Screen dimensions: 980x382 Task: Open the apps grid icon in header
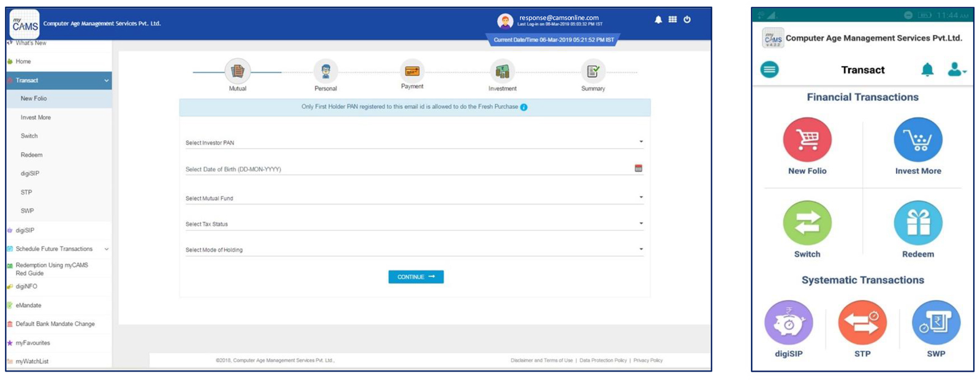click(x=673, y=20)
